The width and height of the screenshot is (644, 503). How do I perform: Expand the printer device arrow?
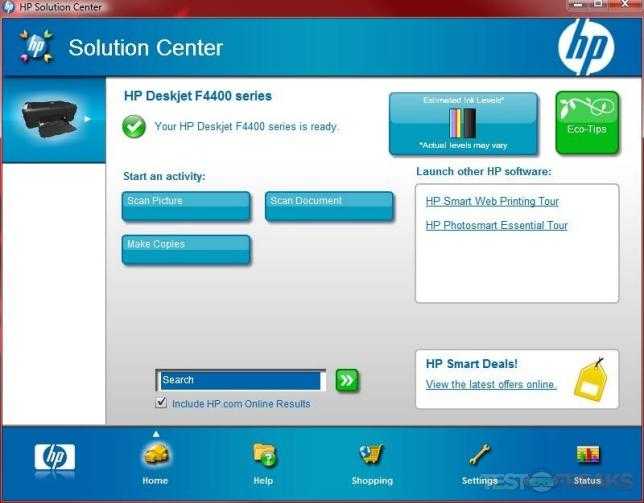pyautogui.click(x=87, y=119)
